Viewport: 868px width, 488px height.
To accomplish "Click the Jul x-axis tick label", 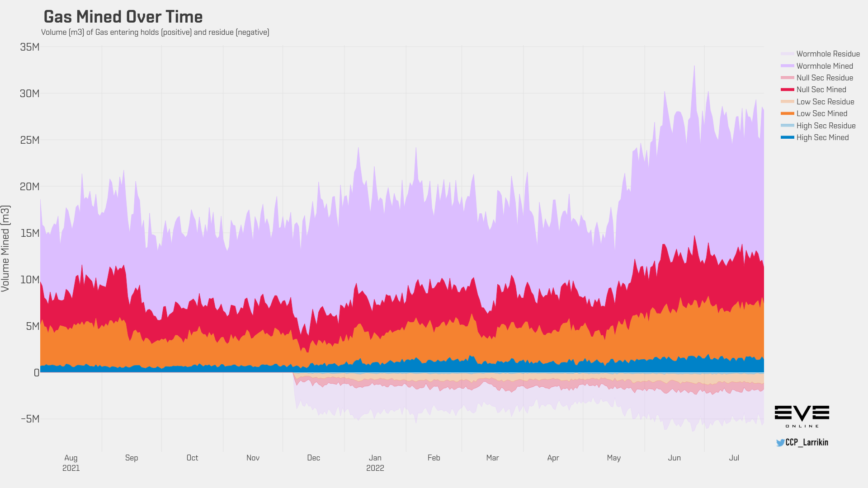I will pos(734,458).
